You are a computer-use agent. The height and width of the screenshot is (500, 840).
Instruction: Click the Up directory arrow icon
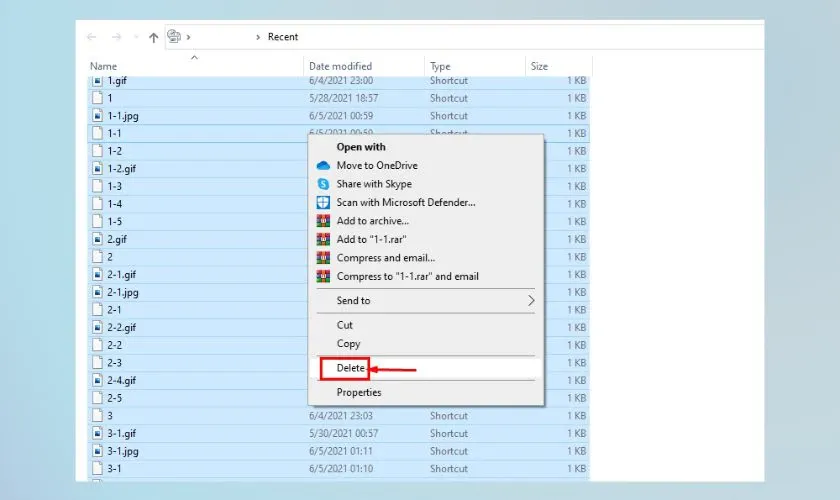pos(153,37)
